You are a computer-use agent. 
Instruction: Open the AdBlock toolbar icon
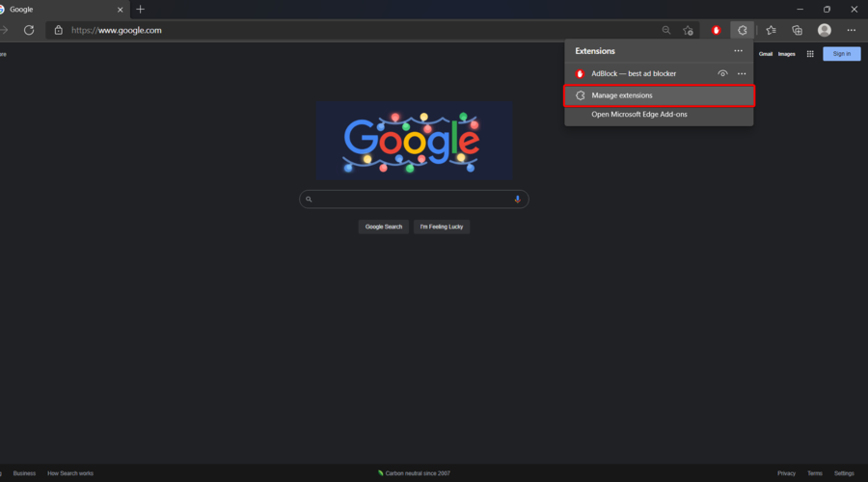[716, 31]
